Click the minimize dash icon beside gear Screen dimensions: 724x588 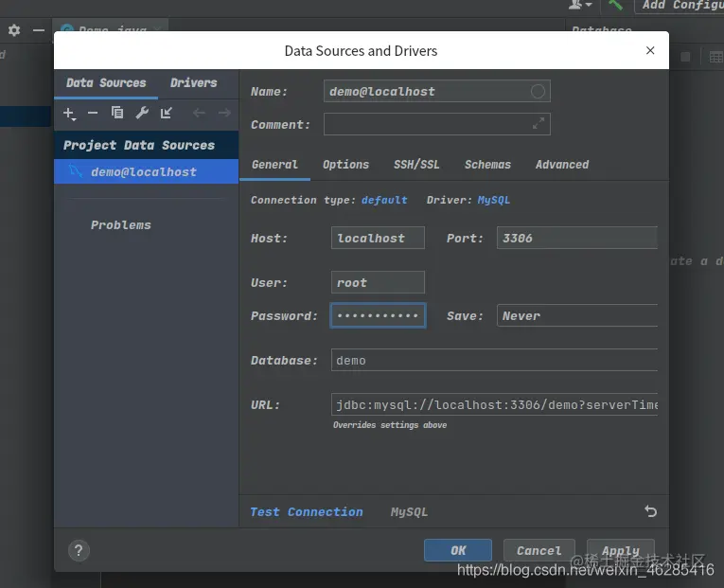pos(39,30)
